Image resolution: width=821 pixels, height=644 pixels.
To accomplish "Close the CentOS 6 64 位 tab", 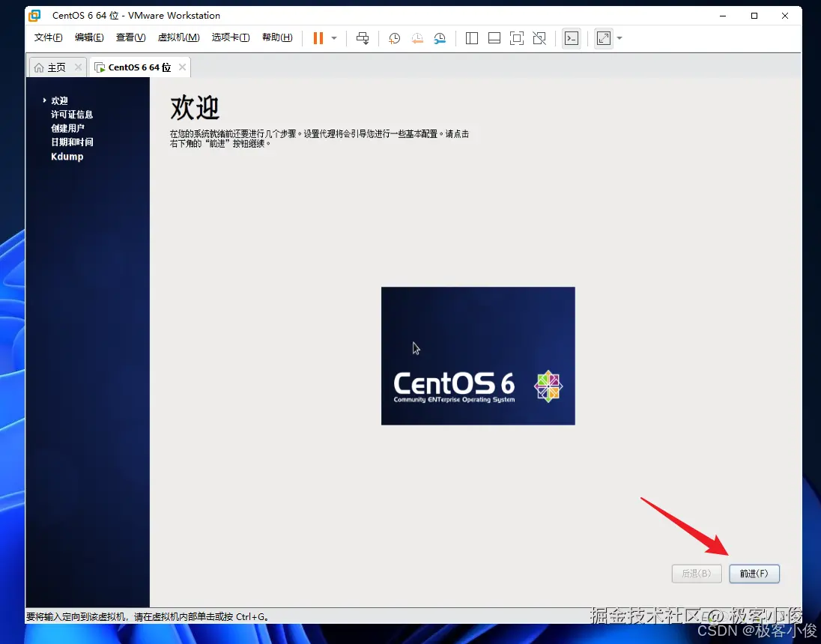I will pyautogui.click(x=182, y=67).
